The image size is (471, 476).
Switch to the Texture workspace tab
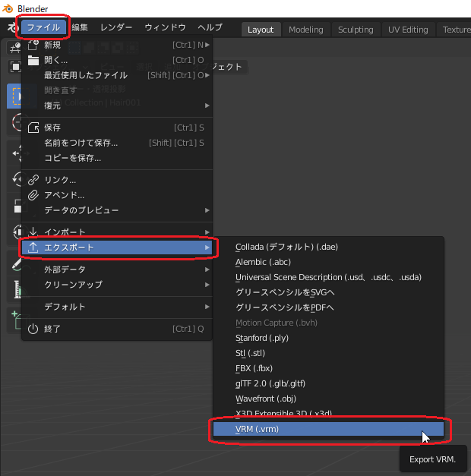click(454, 30)
